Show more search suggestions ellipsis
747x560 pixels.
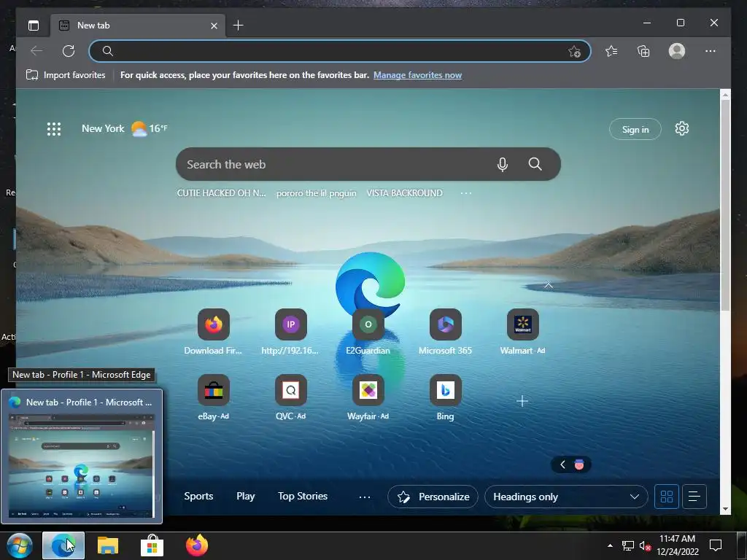(x=466, y=193)
